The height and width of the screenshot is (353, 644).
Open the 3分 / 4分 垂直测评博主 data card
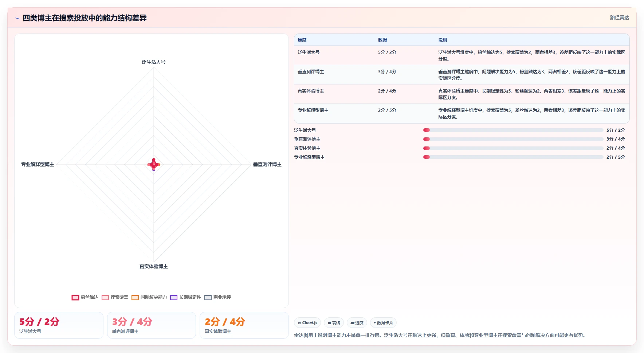tap(152, 325)
